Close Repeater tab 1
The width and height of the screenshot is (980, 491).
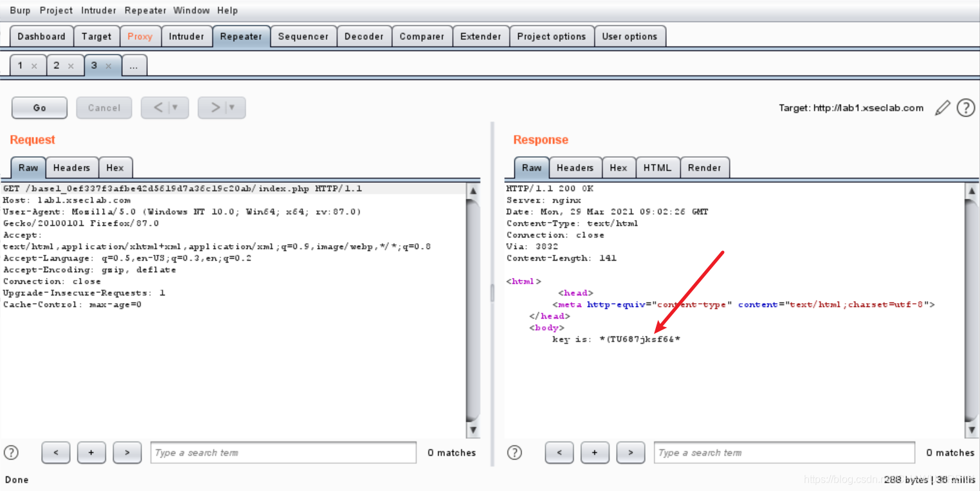[x=34, y=66]
